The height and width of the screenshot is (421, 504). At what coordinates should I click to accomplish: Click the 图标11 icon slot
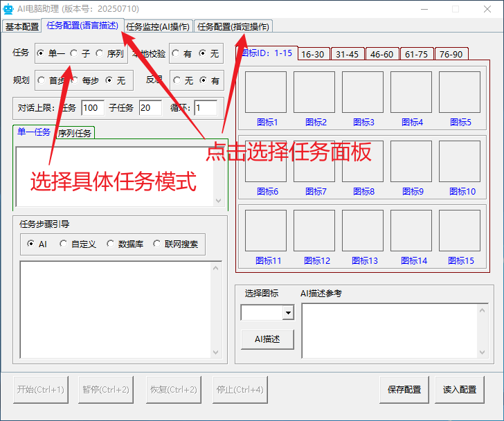[x=266, y=231]
